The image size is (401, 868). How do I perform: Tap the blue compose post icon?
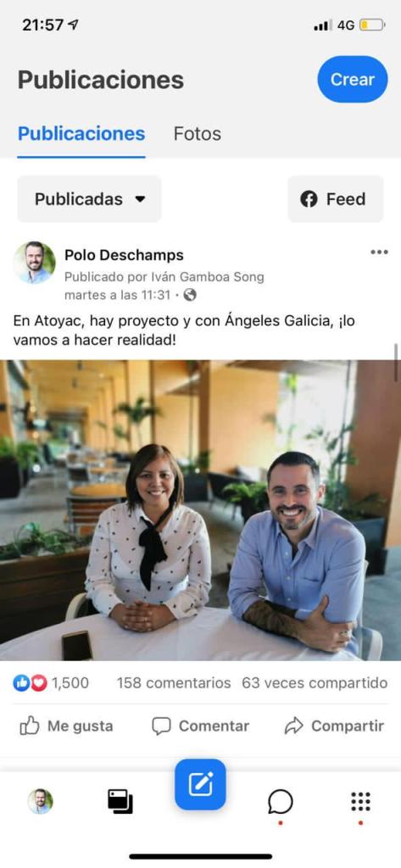point(200,784)
